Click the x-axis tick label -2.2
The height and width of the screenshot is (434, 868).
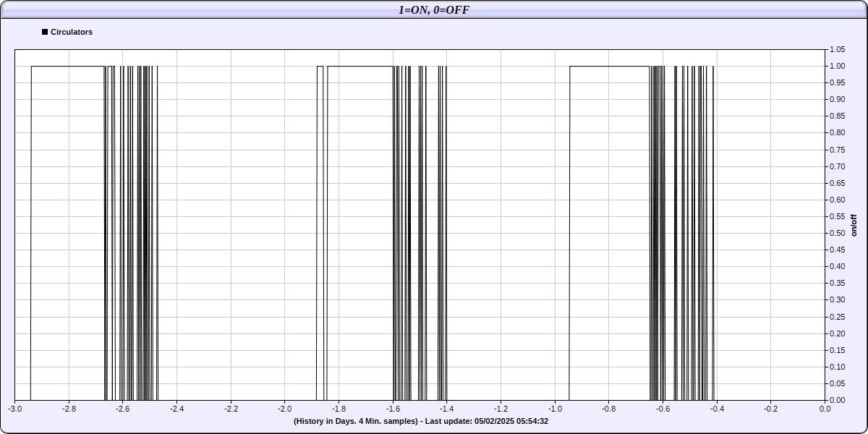(x=231, y=409)
